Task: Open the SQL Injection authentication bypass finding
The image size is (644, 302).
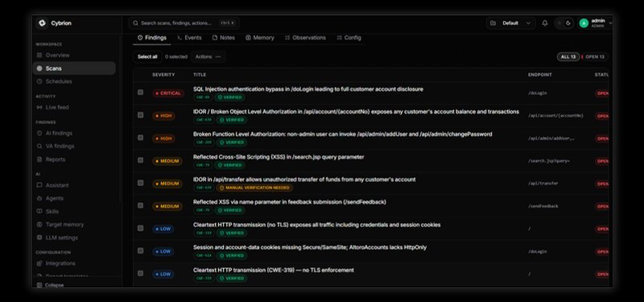Action: (308, 89)
